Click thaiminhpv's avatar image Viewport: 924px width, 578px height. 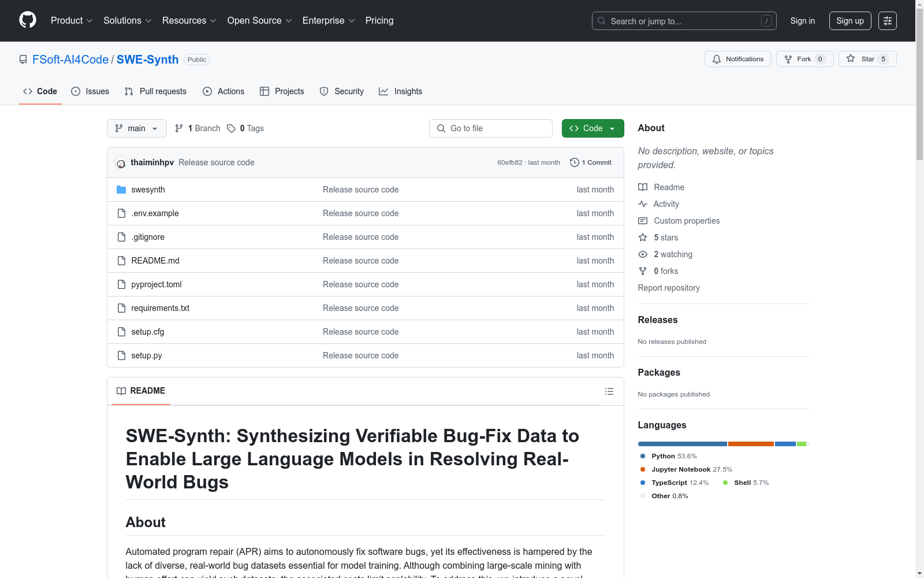coord(121,163)
